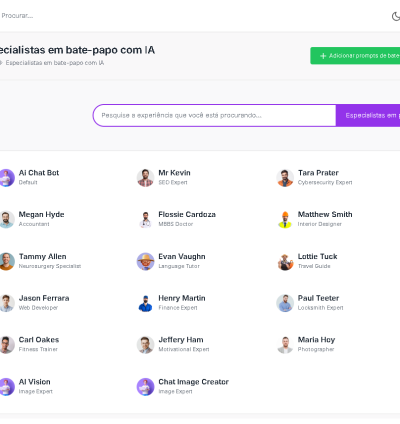Open the Jeffery Ham expert
Viewport: 400px width, 424px height.
point(181,340)
